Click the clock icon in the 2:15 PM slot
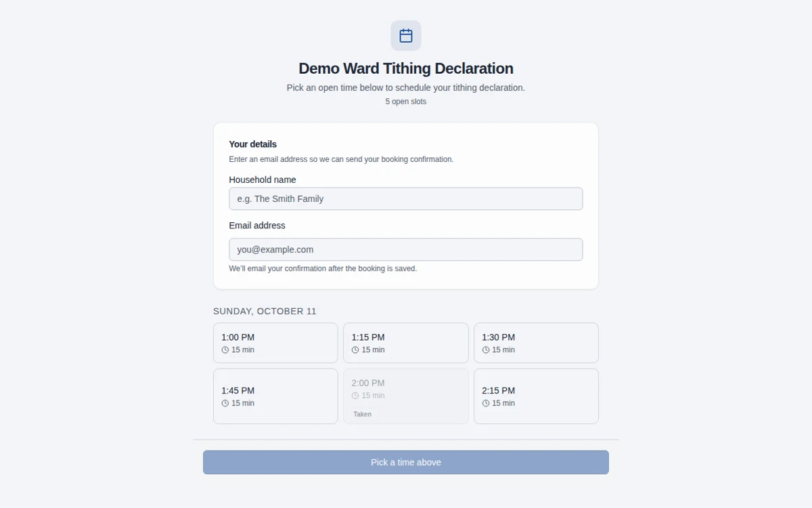The height and width of the screenshot is (508, 812). pos(486,403)
